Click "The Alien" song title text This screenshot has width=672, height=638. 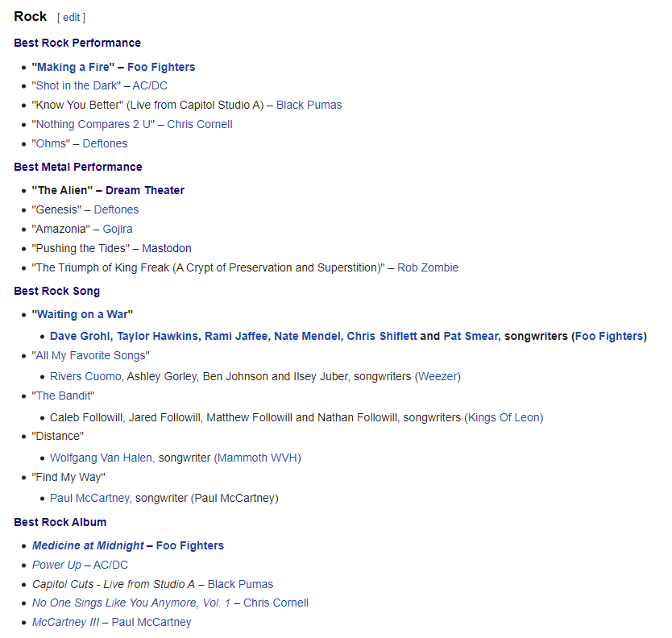coord(62,190)
